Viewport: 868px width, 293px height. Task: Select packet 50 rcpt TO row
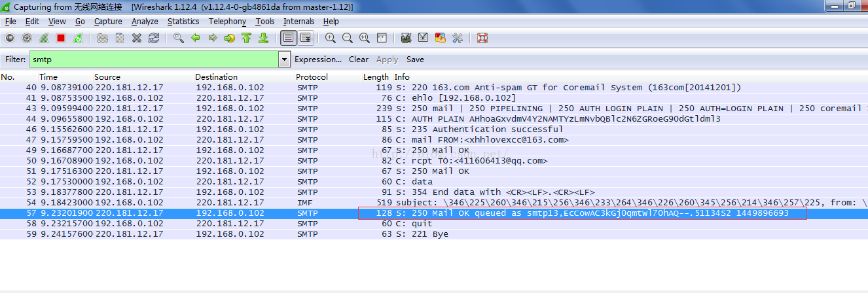pyautogui.click(x=434, y=161)
